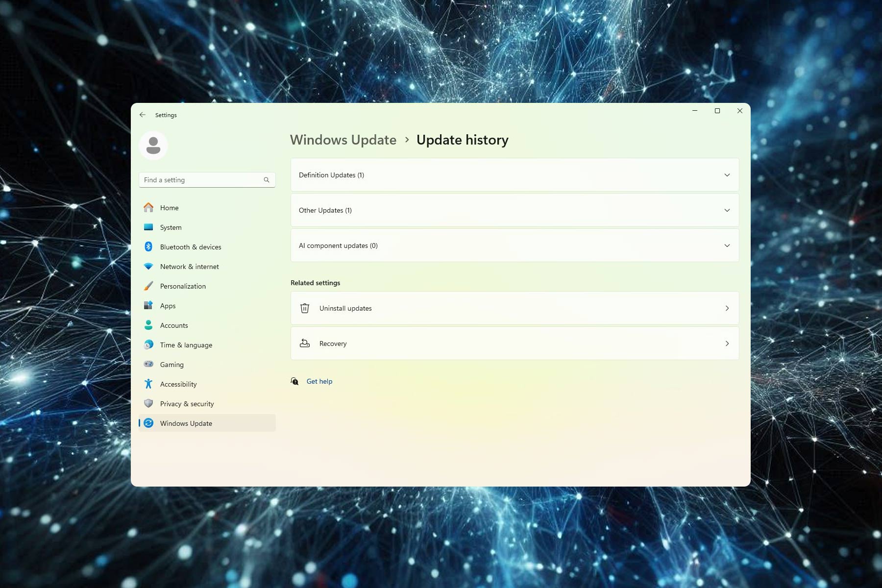The image size is (882, 588).
Task: Expand AI component updates chevron
Action: pyautogui.click(x=727, y=245)
